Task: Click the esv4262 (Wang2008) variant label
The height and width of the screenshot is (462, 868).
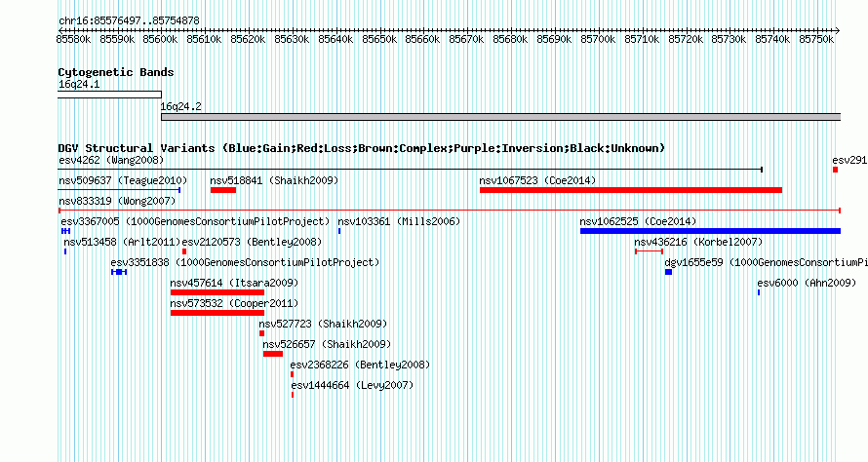Action: click(111, 161)
